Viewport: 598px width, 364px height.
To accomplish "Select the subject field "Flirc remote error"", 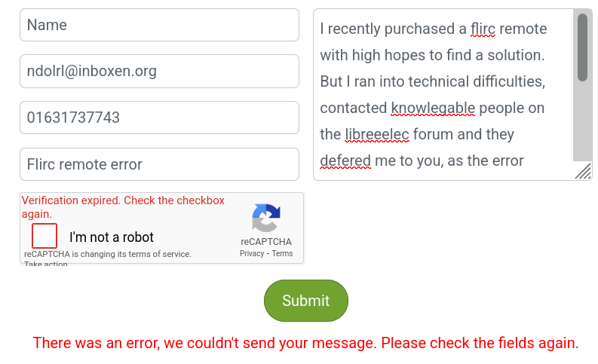I will [x=159, y=164].
